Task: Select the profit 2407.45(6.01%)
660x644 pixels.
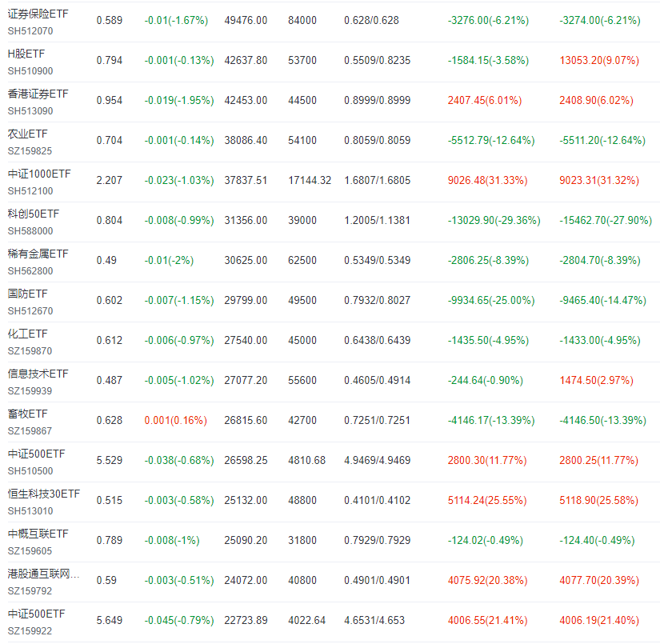Action: click(x=485, y=100)
